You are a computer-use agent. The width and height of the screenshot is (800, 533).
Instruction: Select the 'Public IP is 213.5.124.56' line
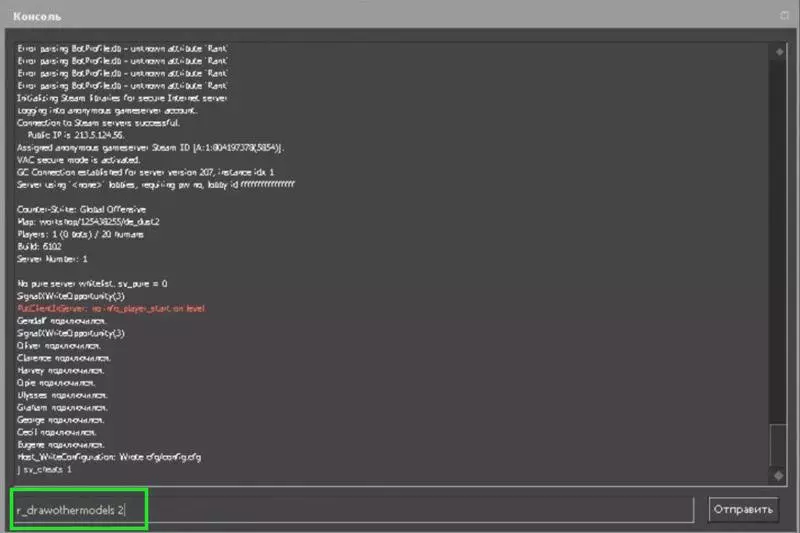click(x=76, y=135)
